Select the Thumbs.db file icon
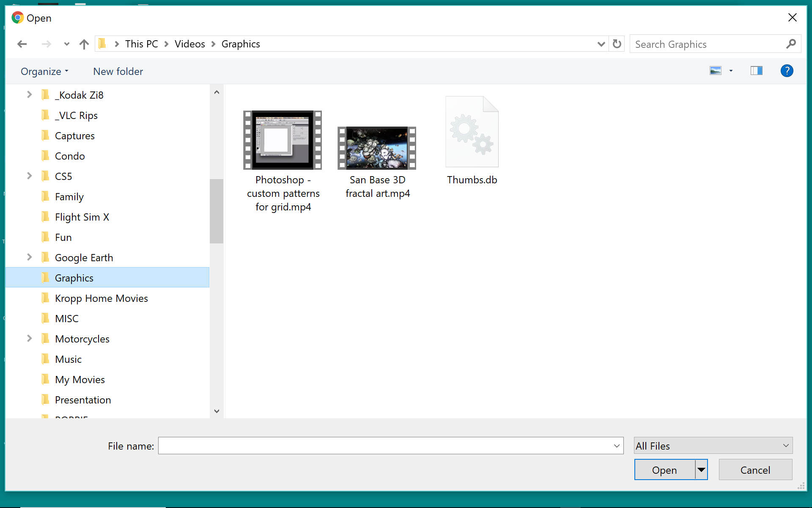The height and width of the screenshot is (508, 812). click(x=472, y=132)
